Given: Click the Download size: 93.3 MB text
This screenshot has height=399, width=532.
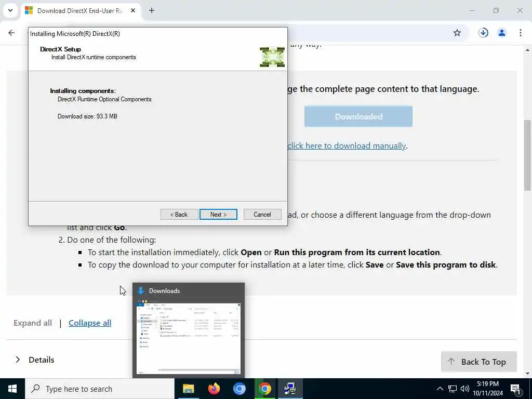Looking at the screenshot, I should click(x=87, y=116).
